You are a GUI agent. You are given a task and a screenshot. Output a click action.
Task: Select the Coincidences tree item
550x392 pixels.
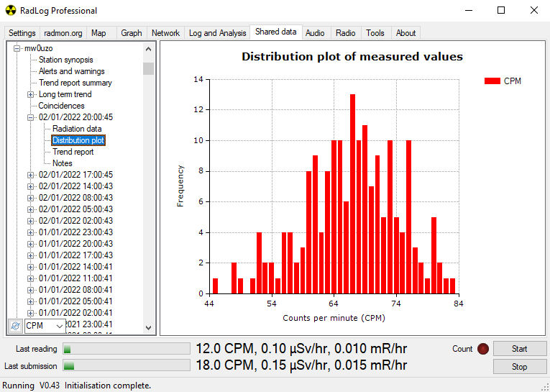tap(61, 106)
